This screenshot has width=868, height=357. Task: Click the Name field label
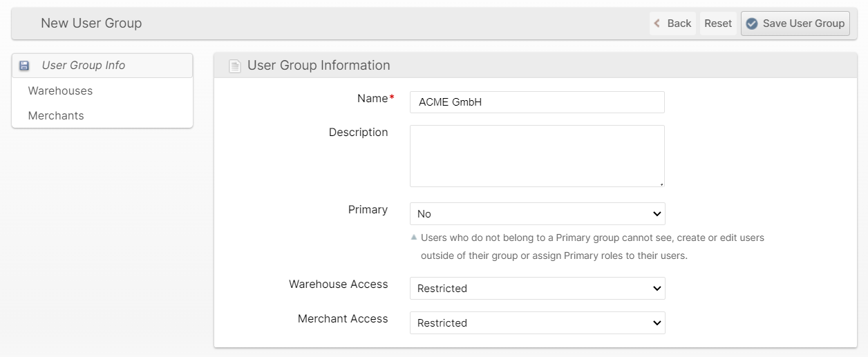point(372,99)
